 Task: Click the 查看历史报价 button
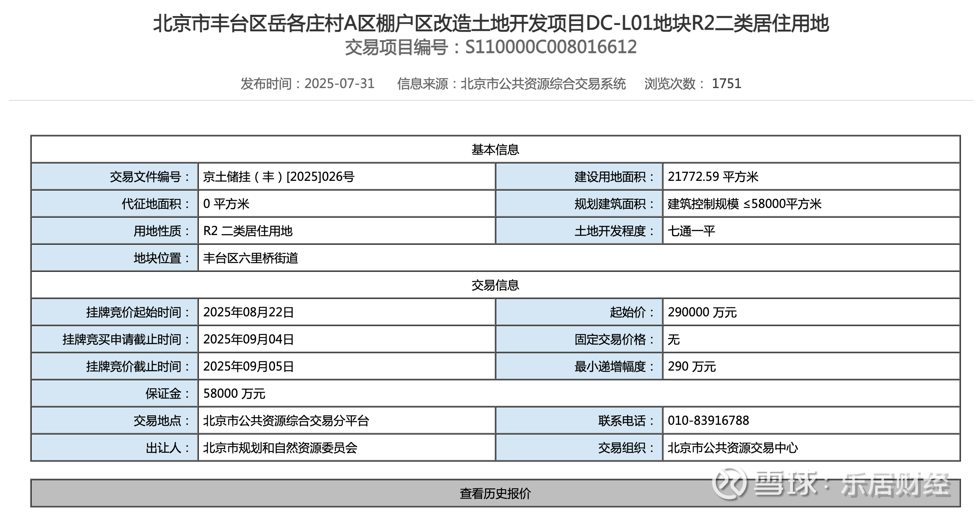click(495, 493)
